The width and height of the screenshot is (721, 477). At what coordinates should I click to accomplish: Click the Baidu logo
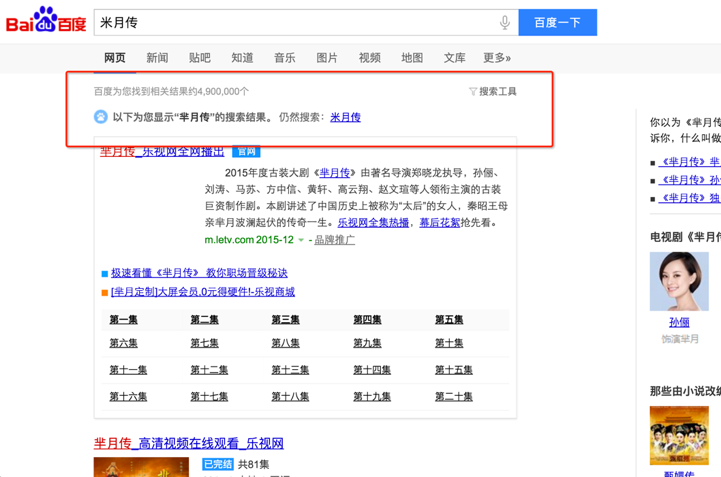46,21
